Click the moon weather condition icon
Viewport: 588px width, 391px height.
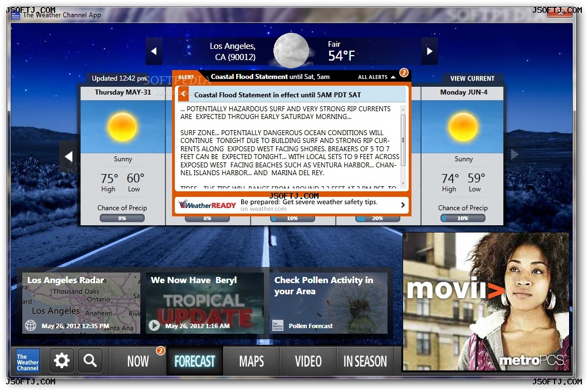291,51
